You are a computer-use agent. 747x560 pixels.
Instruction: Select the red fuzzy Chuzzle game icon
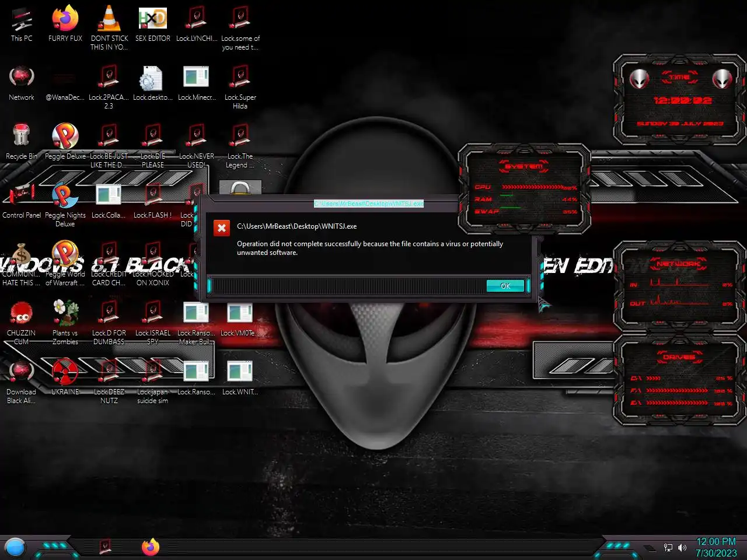coord(22,323)
